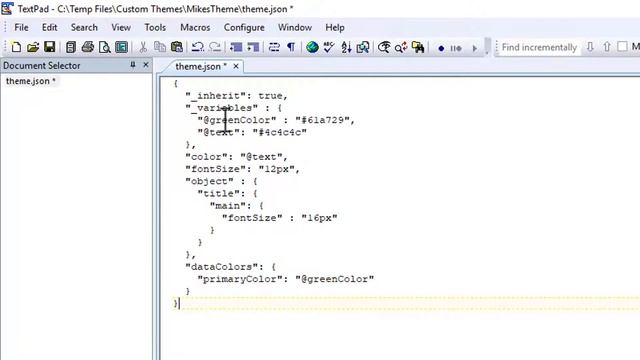
Task: Open the File menu
Action: coord(21,27)
